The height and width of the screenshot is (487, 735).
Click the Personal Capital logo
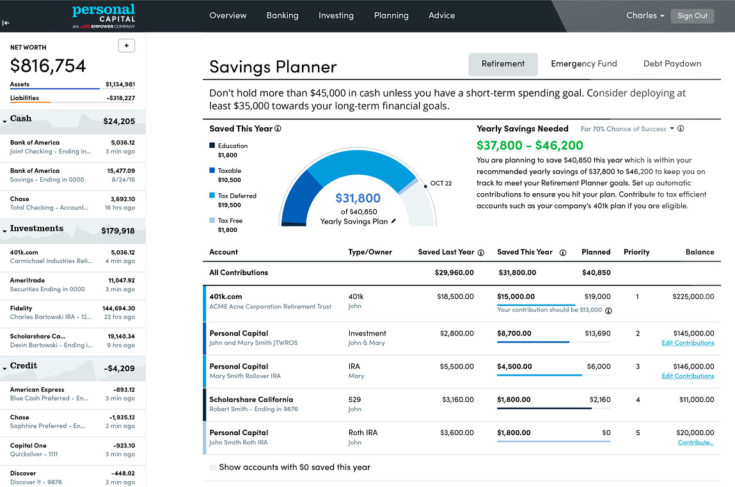(x=104, y=16)
